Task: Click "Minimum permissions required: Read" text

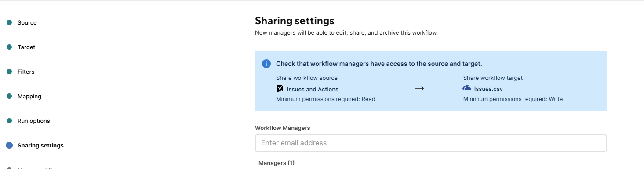Action: click(326, 99)
